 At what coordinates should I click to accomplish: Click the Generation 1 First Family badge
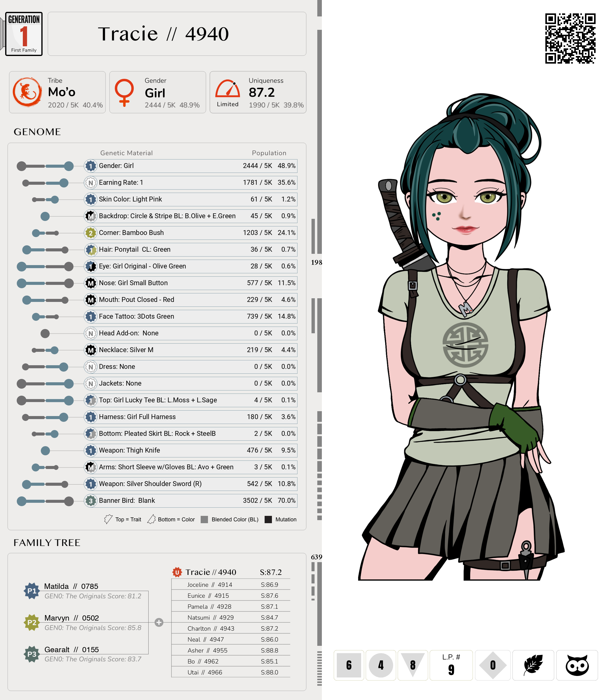pyautogui.click(x=24, y=34)
